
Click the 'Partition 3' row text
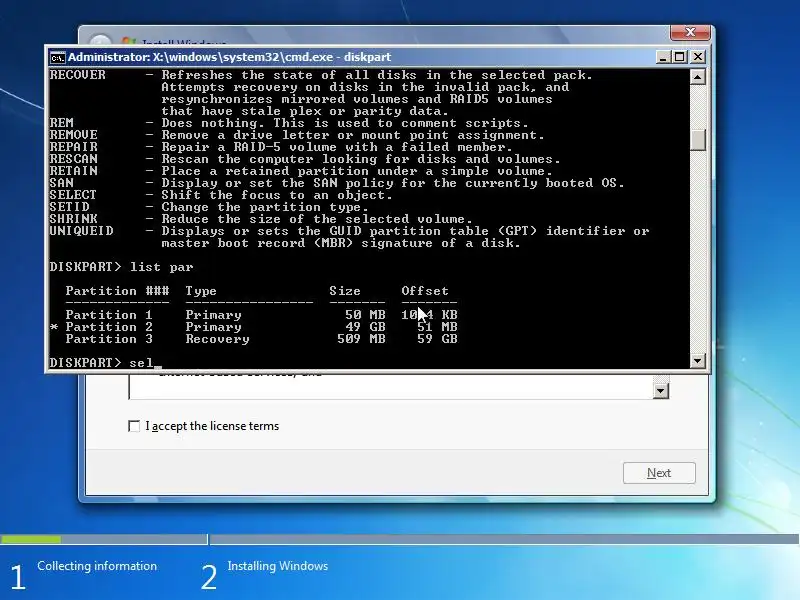pos(109,339)
